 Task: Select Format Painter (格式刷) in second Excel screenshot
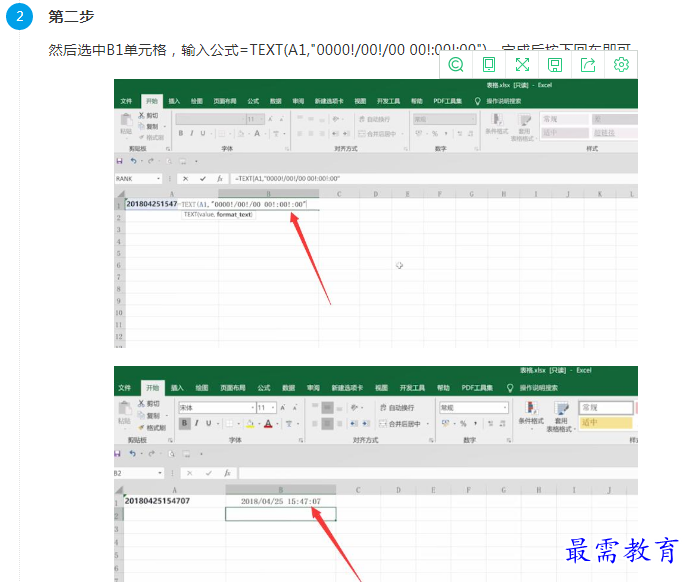tap(152, 427)
